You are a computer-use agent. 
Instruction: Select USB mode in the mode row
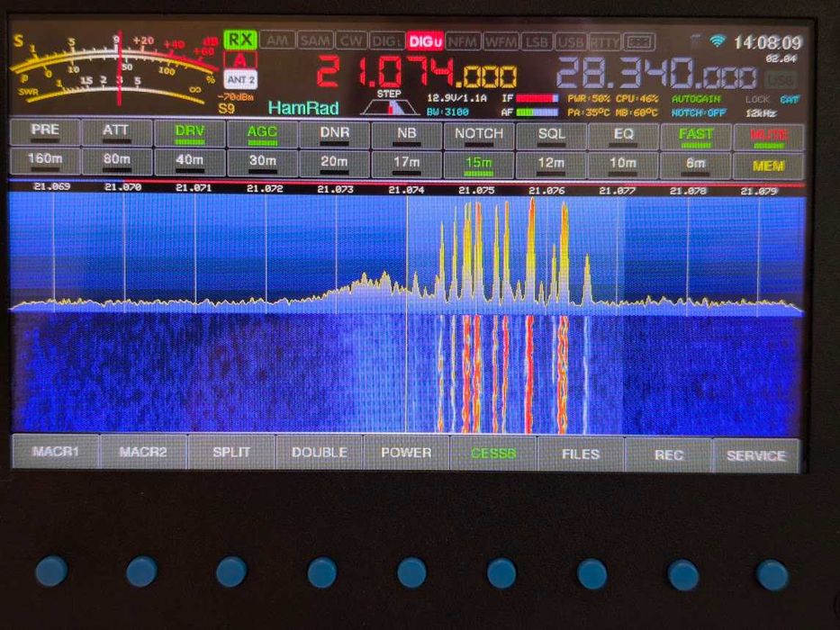[571, 41]
